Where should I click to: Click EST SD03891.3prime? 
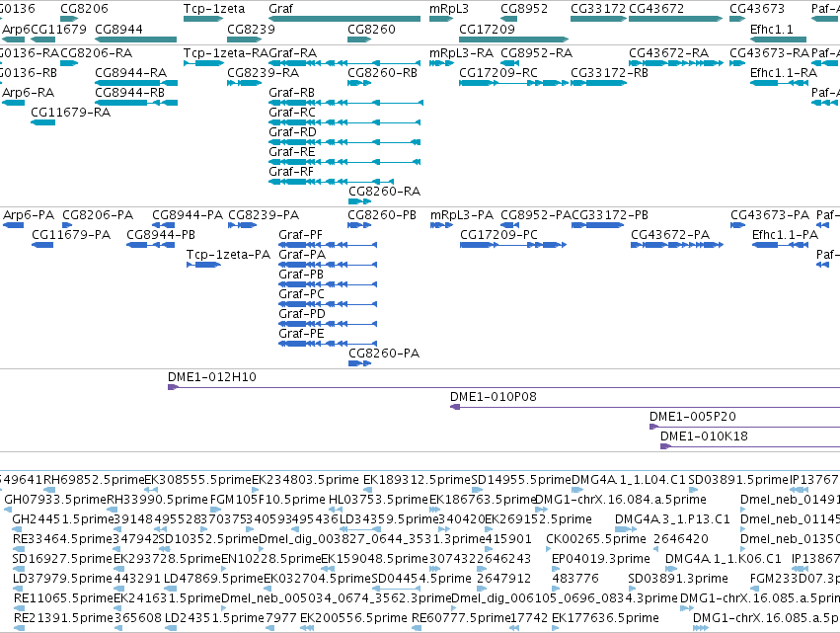pos(631,589)
